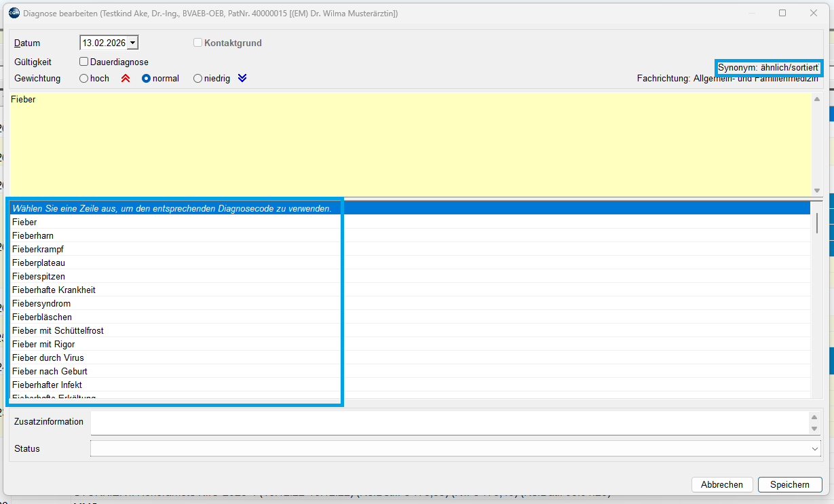Viewport: 834px width, 504px height.
Task: Click the Abbrechen button
Action: click(722, 484)
